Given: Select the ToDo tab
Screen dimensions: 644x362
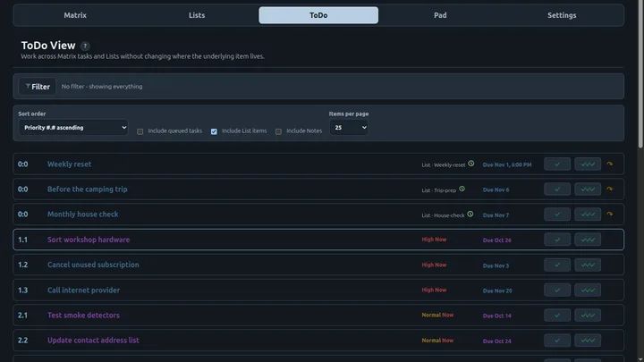Looking at the screenshot, I should pyautogui.click(x=318, y=15).
